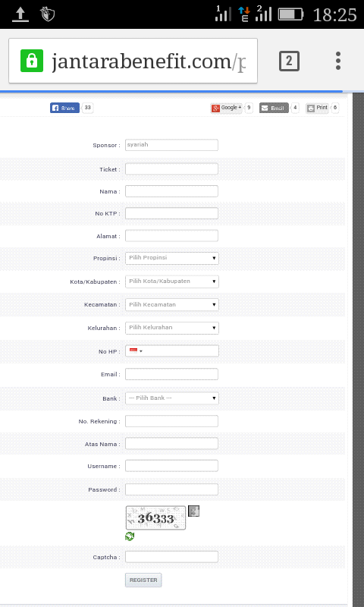This screenshot has height=607, width=364.
Task: Tap the upload arrow in status bar
Action: coord(20,14)
